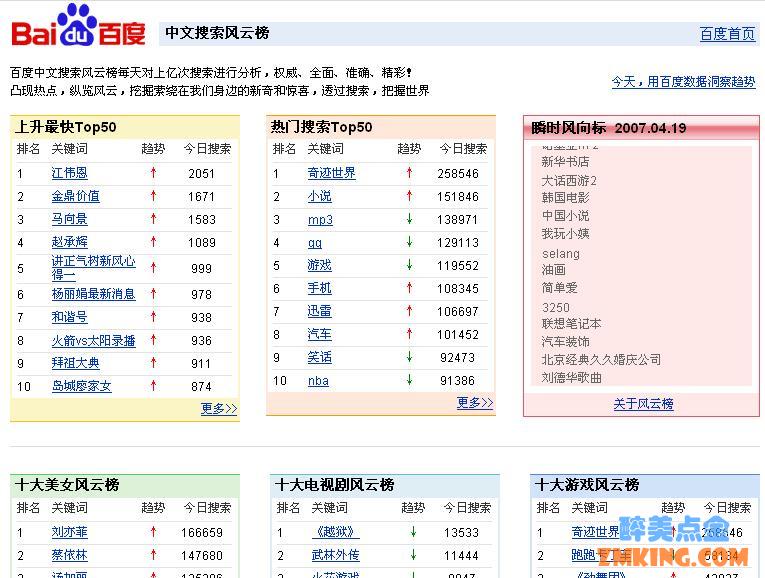Click the Baidu paw logo
Viewport: 765px width, 578px height.
78,26
